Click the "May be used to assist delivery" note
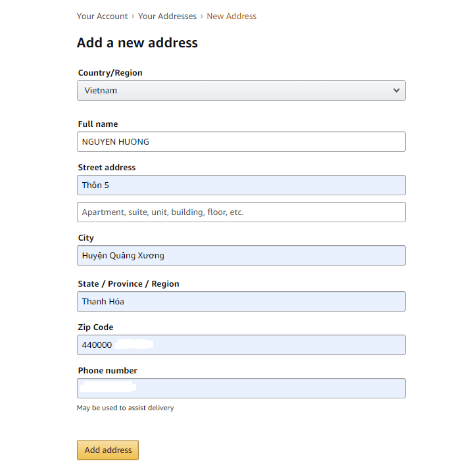Viewport: 459px width, 476px height. [126, 408]
